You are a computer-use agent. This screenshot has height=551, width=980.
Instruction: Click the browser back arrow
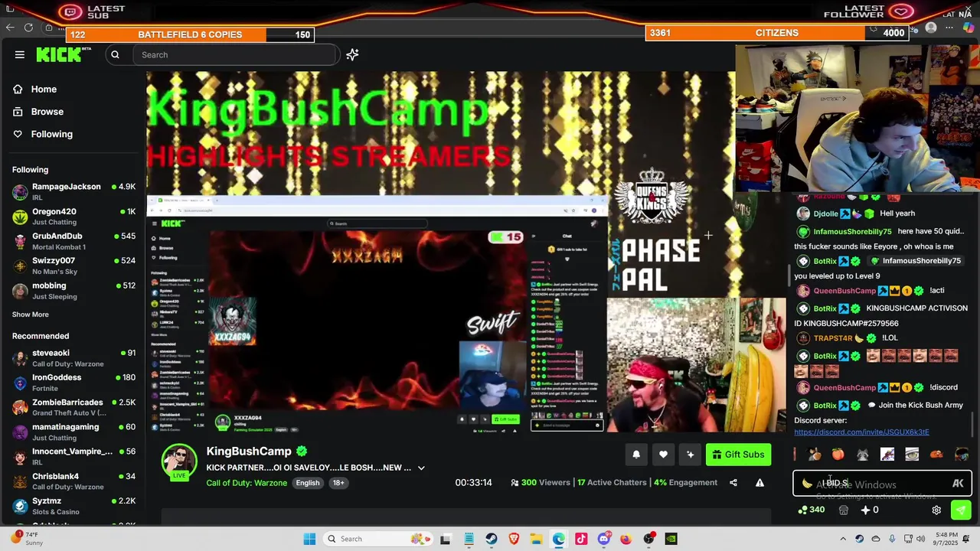(10, 28)
